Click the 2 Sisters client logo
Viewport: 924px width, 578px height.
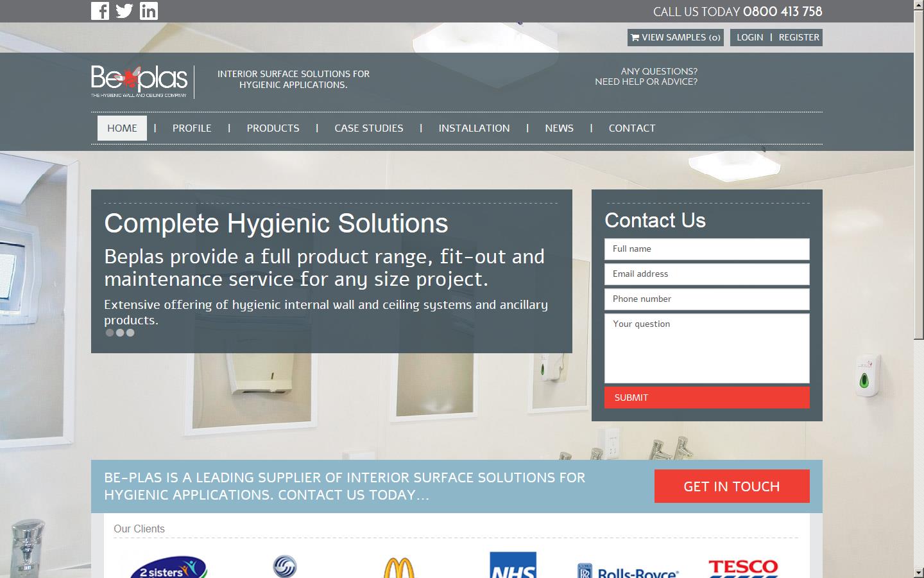(168, 568)
